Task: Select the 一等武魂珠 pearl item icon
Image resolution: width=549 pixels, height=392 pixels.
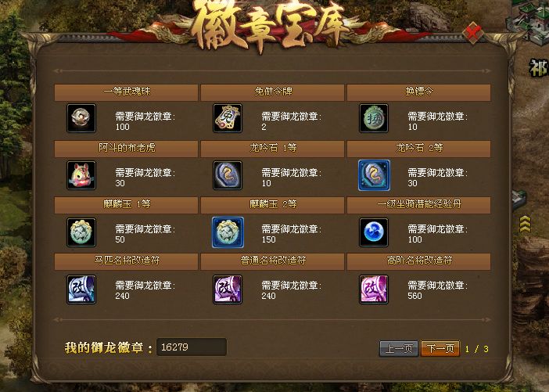Action: pyautogui.click(x=81, y=118)
